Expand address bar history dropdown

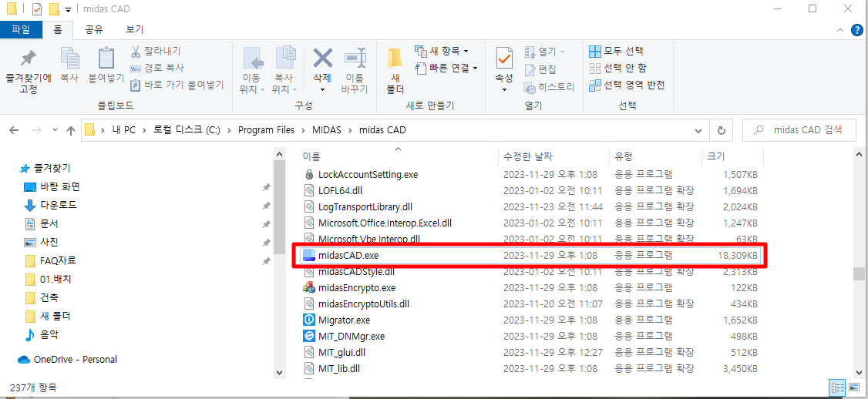698,131
